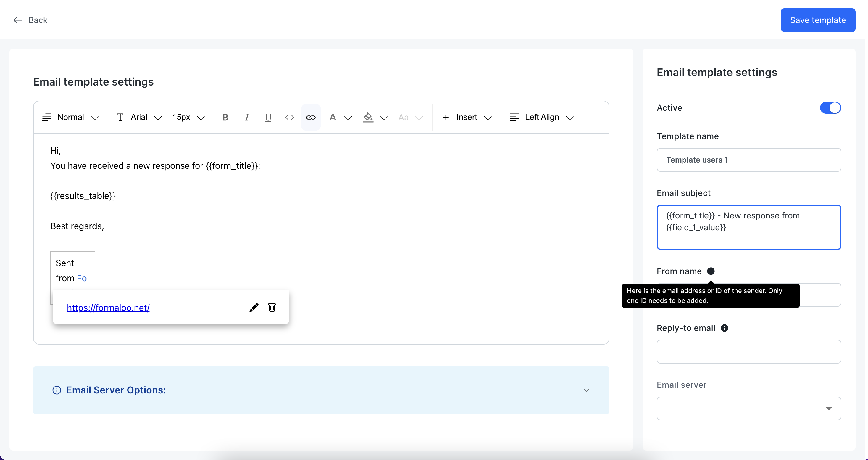Expand the text color dropdown arrow

[x=348, y=118]
